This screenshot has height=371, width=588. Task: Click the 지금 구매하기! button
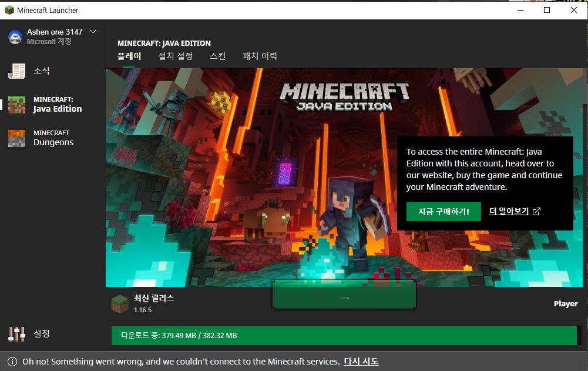[443, 212]
